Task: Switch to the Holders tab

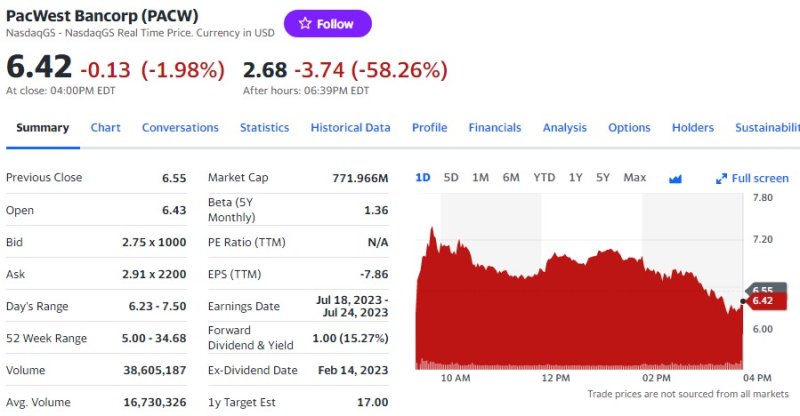Action: [693, 128]
